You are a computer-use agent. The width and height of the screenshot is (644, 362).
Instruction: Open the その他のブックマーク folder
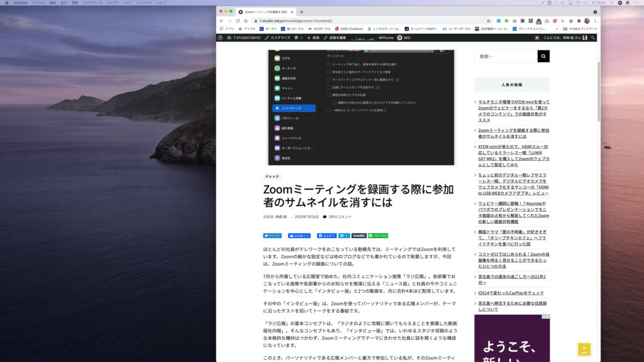580,29
